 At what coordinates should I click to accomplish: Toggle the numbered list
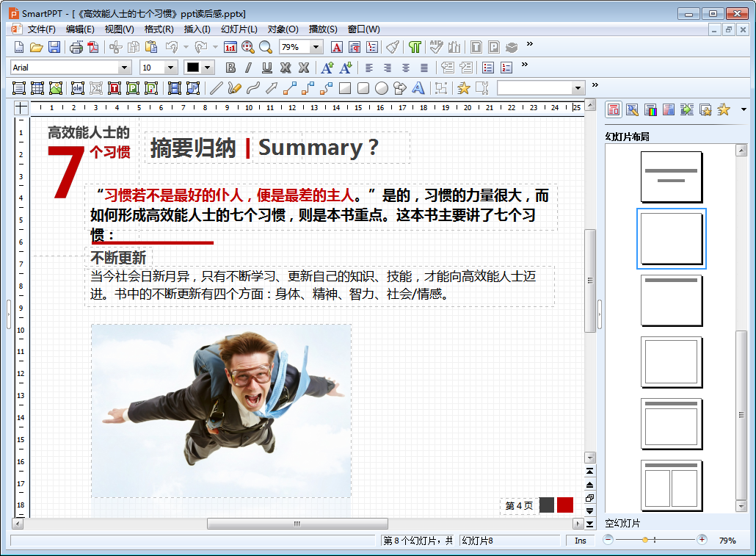tap(506, 68)
